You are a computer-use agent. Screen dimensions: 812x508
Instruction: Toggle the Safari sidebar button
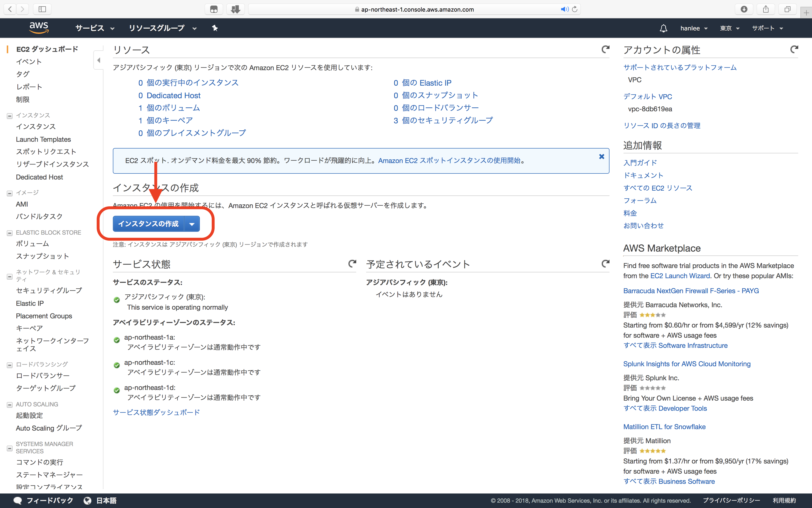[42, 9]
